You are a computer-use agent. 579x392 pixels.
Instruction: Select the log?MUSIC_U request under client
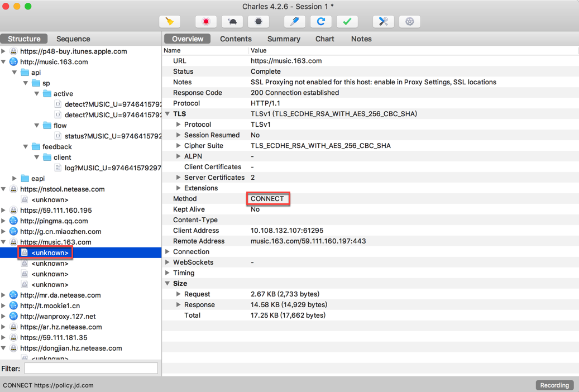113,168
